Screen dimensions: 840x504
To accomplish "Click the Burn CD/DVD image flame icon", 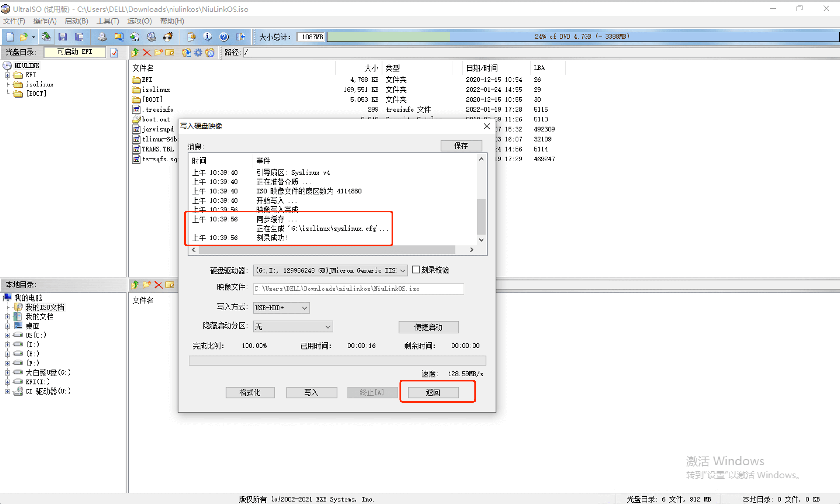I will [168, 37].
